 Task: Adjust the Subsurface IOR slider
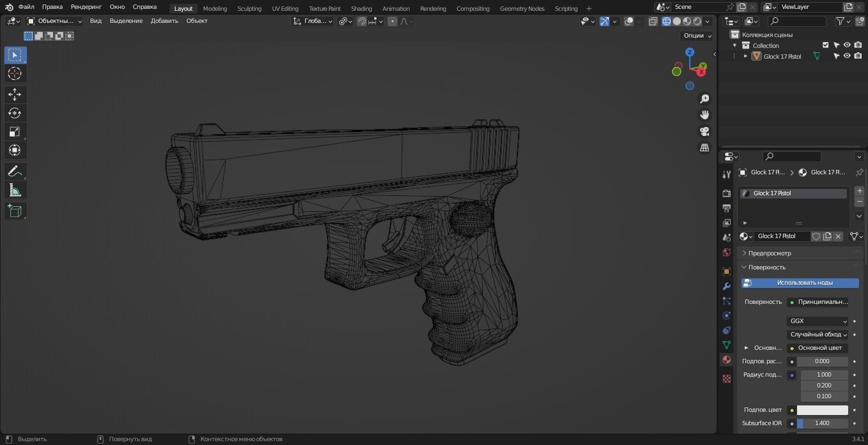point(823,423)
